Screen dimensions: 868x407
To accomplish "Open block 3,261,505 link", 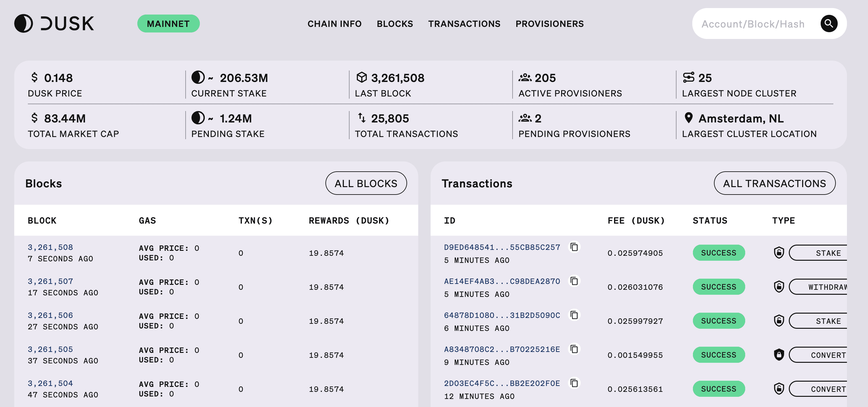I will point(50,349).
